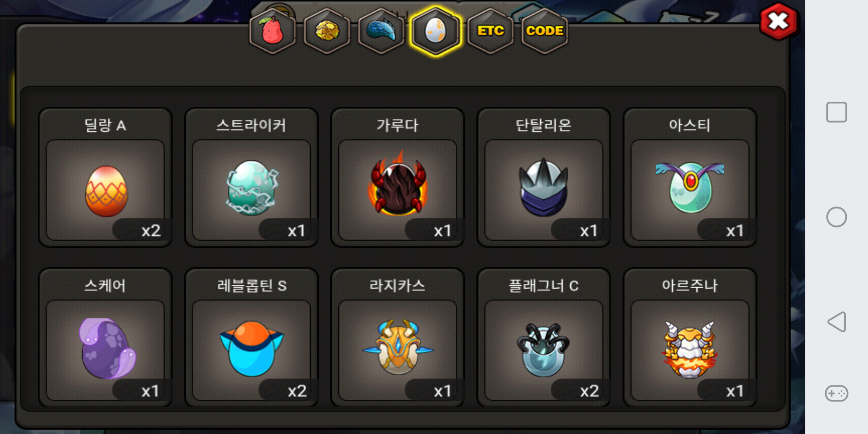Select the egg inventory tab
Image resolution: width=868 pixels, height=434 pixels.
pyautogui.click(x=436, y=31)
